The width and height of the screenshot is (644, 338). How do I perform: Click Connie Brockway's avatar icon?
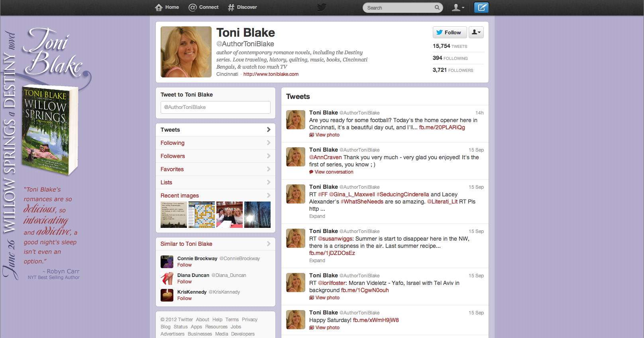click(x=167, y=262)
